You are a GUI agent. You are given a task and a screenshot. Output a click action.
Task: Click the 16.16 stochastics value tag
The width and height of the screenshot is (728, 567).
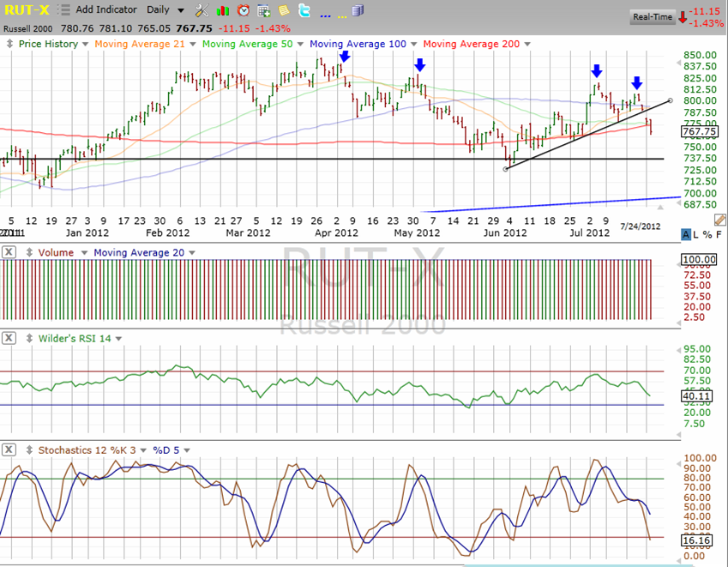(x=696, y=540)
